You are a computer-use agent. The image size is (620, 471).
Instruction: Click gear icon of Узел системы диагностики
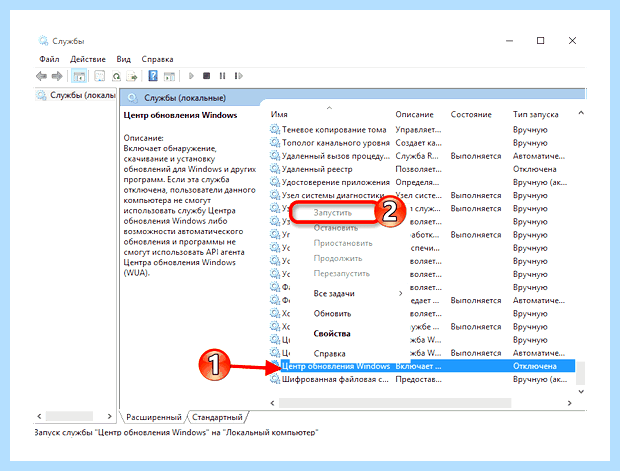(275, 195)
